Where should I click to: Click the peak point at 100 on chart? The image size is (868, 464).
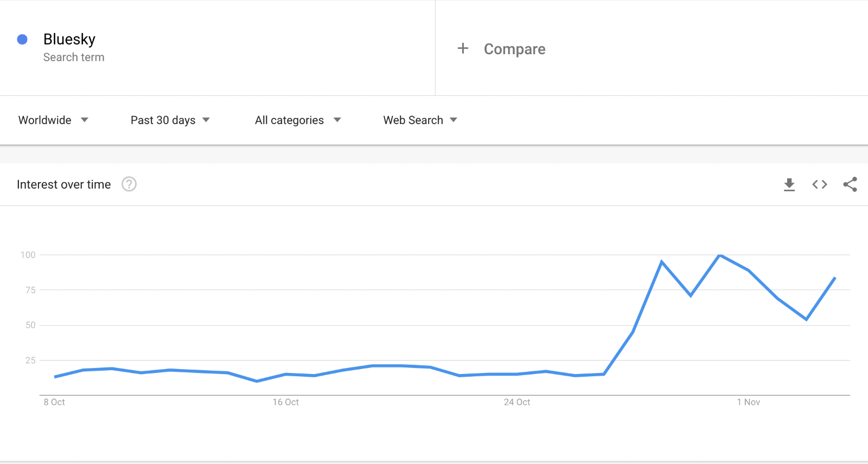[719, 255]
